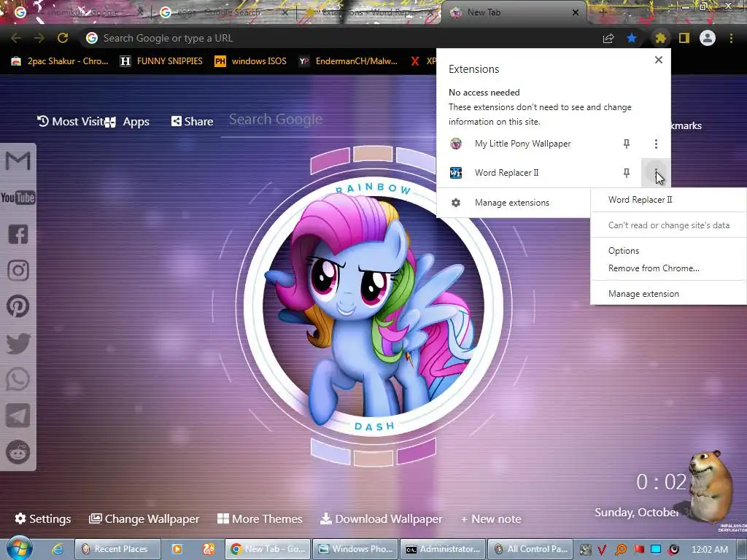The image size is (747, 560).
Task: Open Gmail from the left sidebar
Action: 18,161
